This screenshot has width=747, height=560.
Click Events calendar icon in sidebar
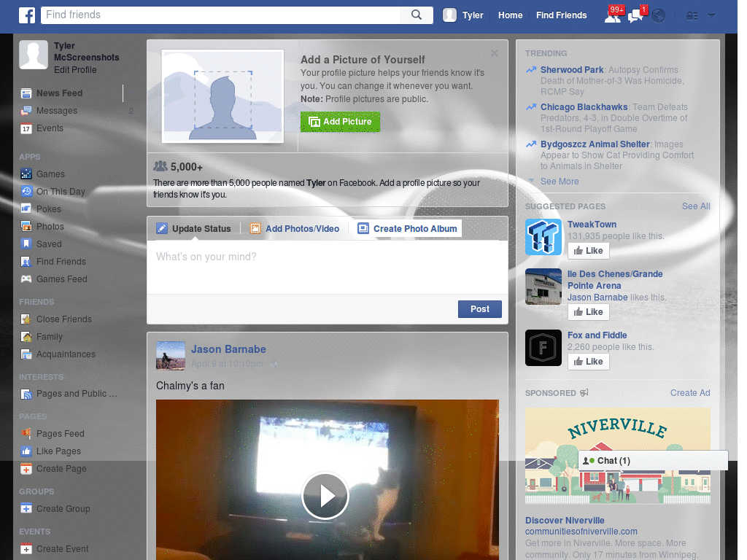(x=26, y=128)
